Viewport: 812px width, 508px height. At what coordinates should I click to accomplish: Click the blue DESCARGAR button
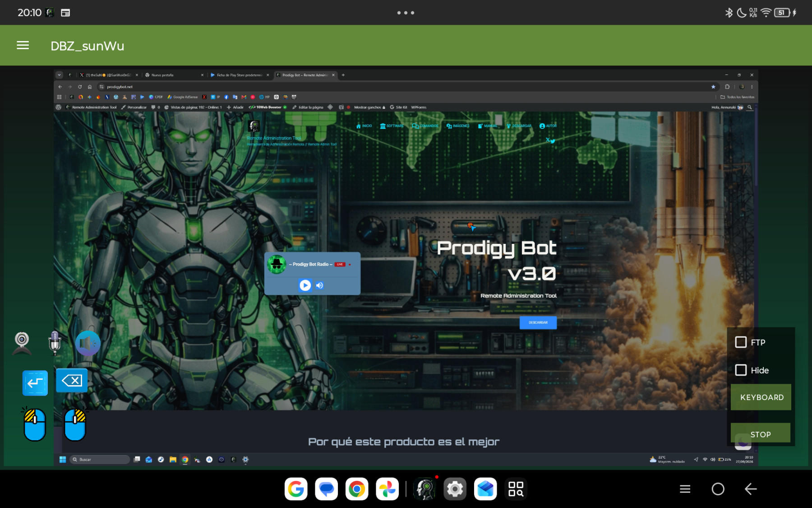pos(538,322)
